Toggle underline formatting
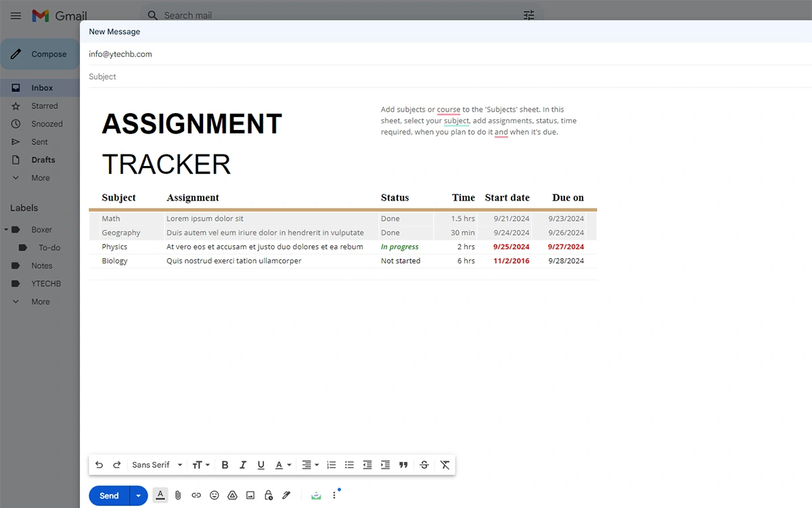This screenshot has width=812, height=508. tap(261, 465)
